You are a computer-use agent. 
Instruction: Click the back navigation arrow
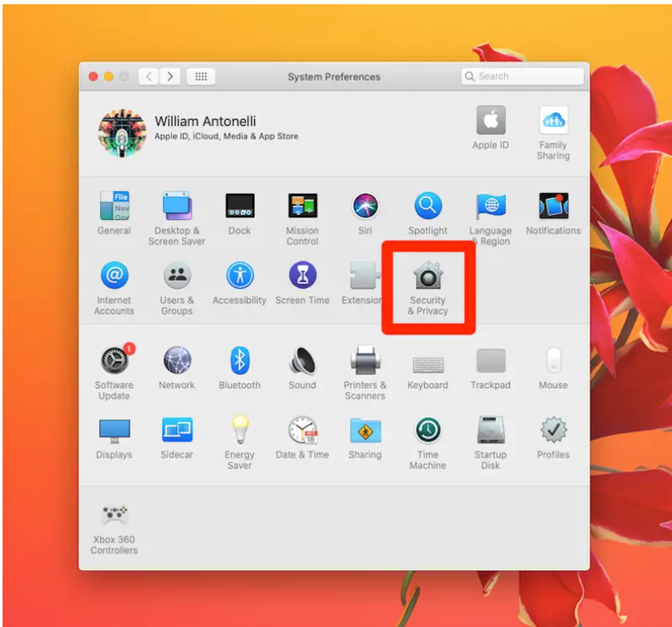pos(149,76)
